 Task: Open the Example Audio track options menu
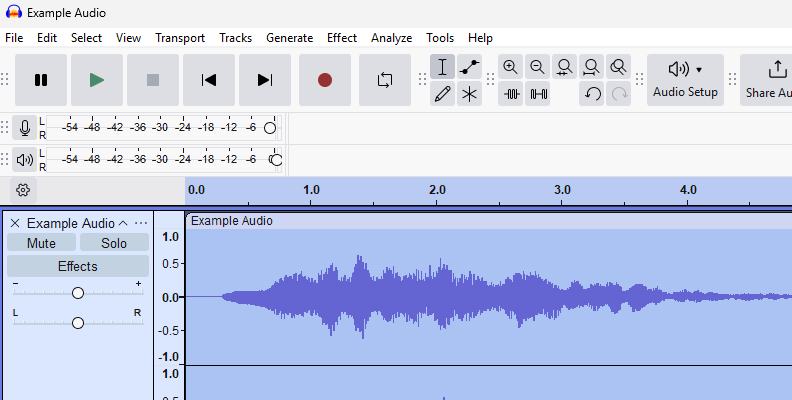(x=141, y=223)
